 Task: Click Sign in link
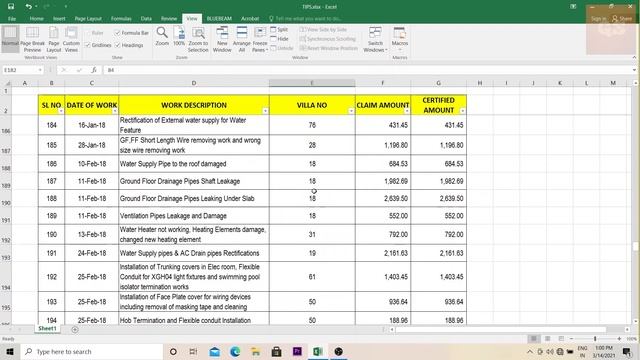599,18
